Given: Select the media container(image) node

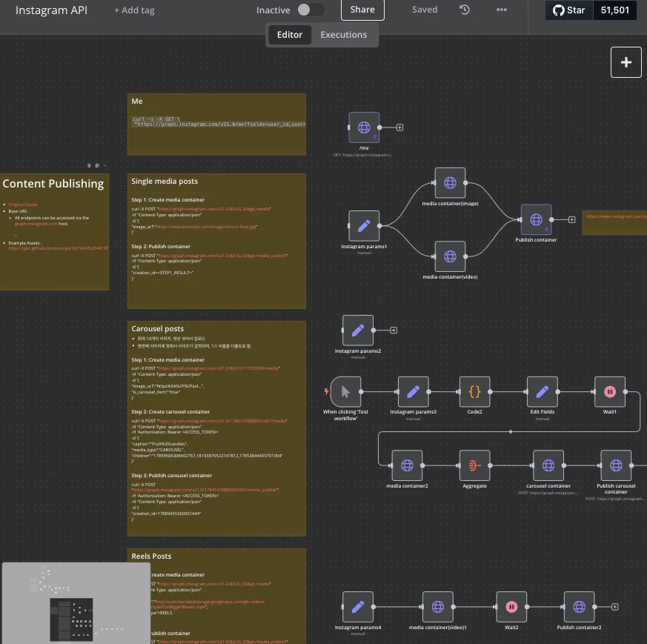Looking at the screenshot, I should click(x=450, y=183).
